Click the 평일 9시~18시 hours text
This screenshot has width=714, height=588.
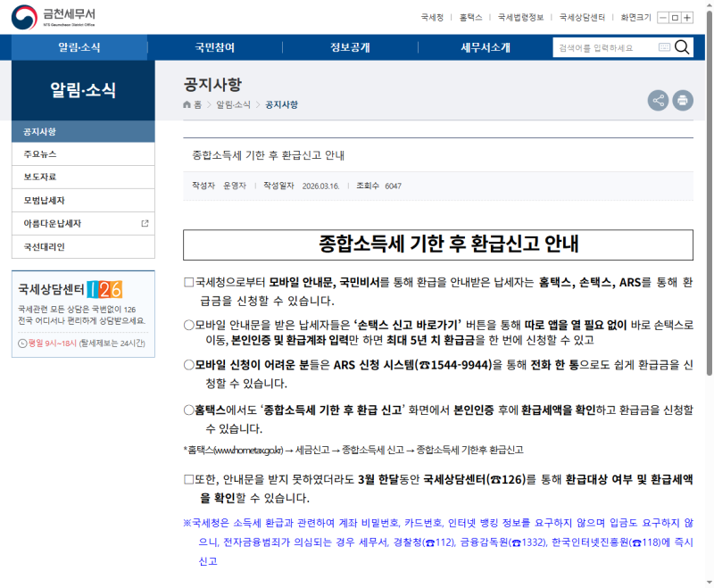click(x=53, y=344)
